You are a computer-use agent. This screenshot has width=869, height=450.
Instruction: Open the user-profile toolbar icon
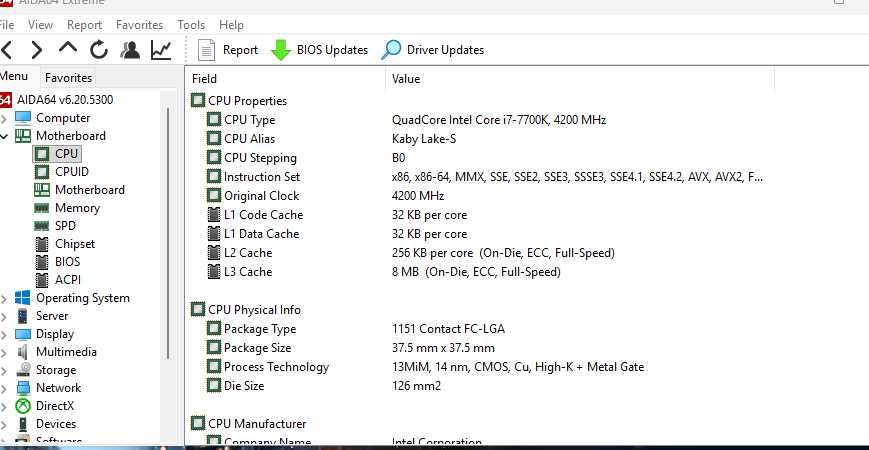pos(130,50)
